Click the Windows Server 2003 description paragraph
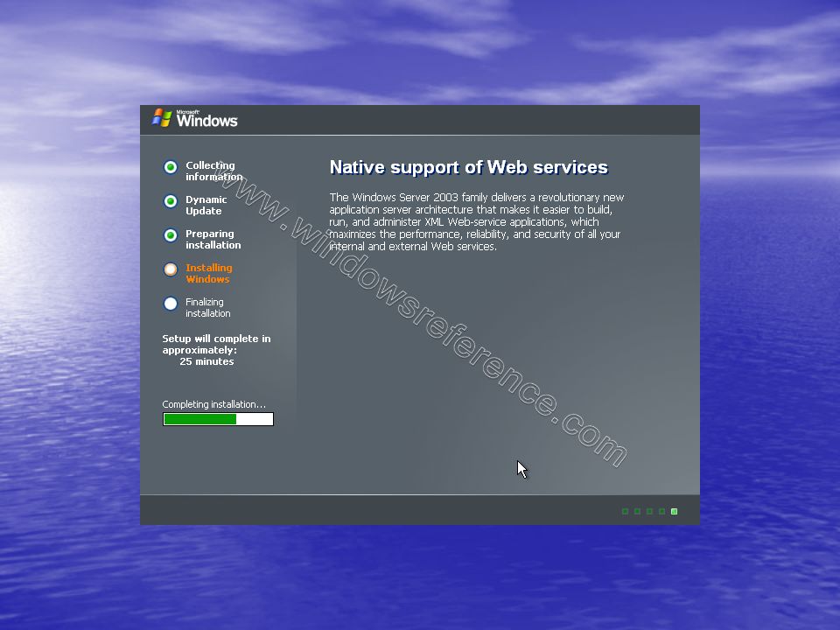 477,221
